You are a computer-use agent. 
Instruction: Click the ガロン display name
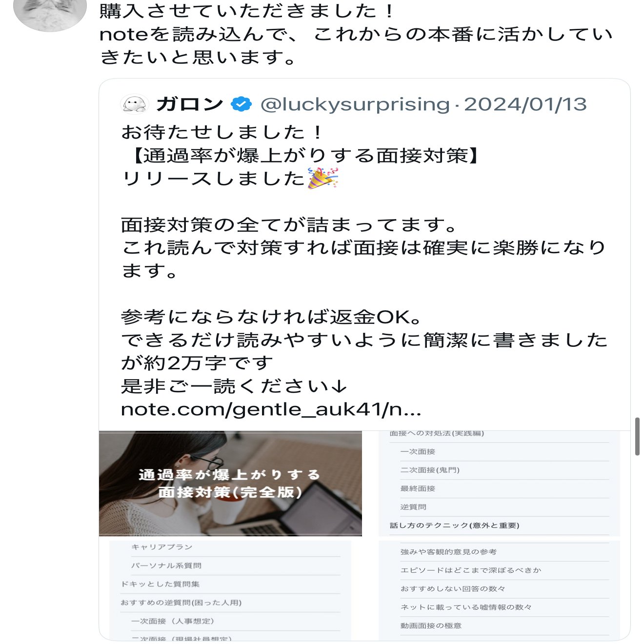click(x=189, y=104)
